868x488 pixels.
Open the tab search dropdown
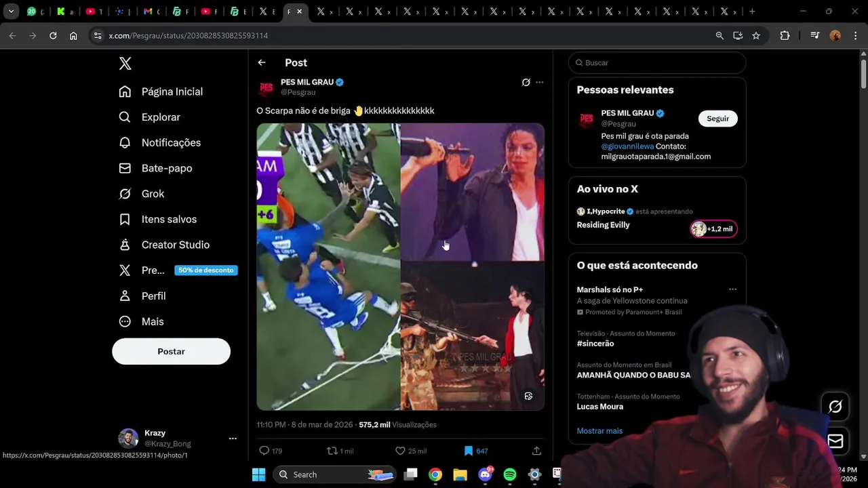pos(11,12)
